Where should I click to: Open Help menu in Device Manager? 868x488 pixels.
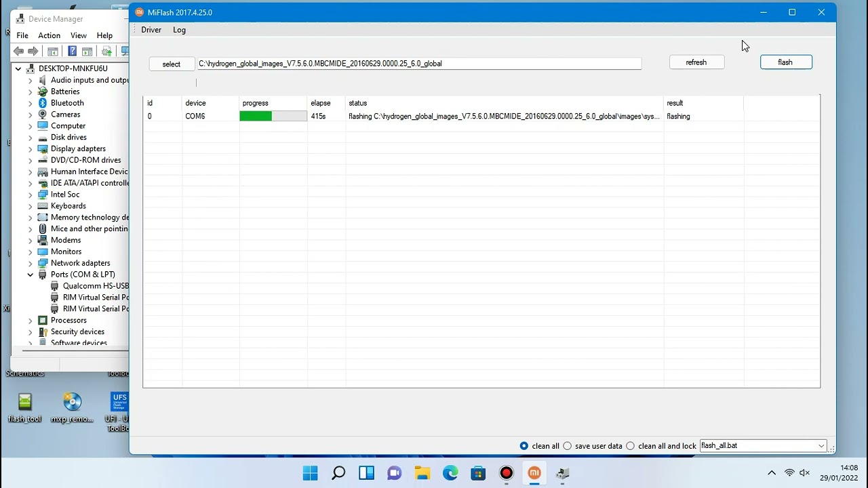pyautogui.click(x=104, y=35)
